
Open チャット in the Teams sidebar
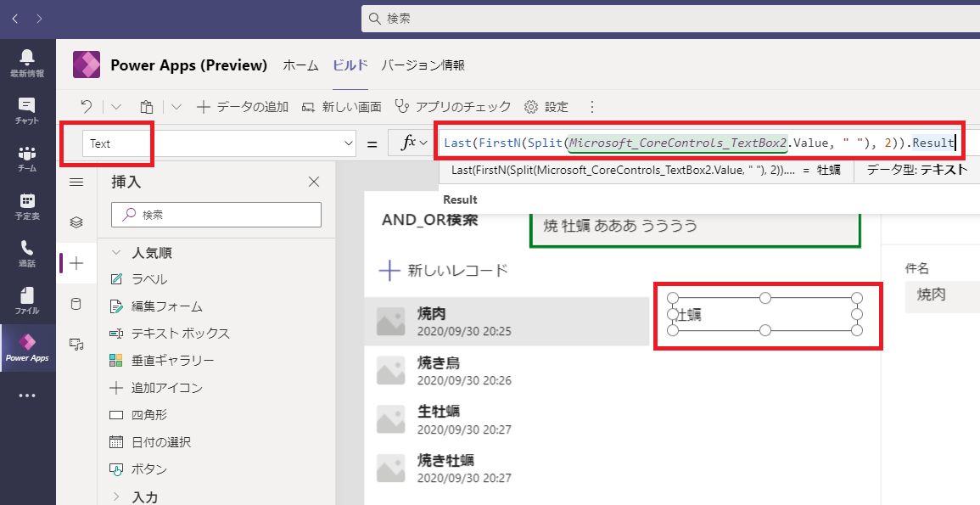(x=27, y=106)
